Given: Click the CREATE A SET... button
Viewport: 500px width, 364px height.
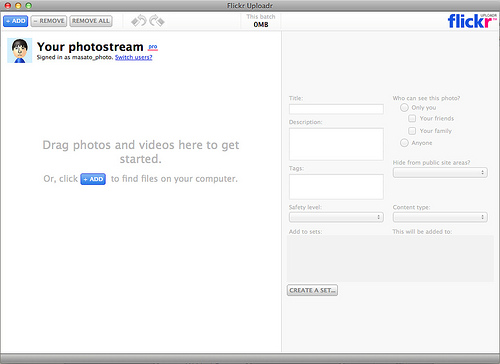Looking at the screenshot, I should pos(312,290).
